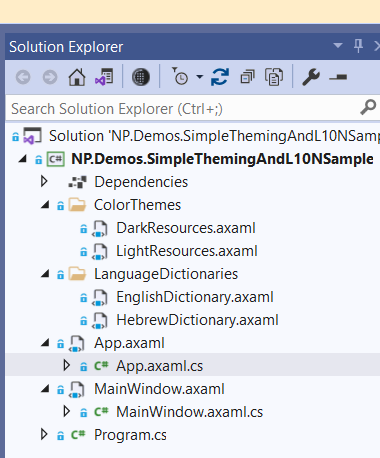Collapse All nodes in Solution Explorer
Image resolution: width=380 pixels, height=458 pixels.
click(x=247, y=77)
